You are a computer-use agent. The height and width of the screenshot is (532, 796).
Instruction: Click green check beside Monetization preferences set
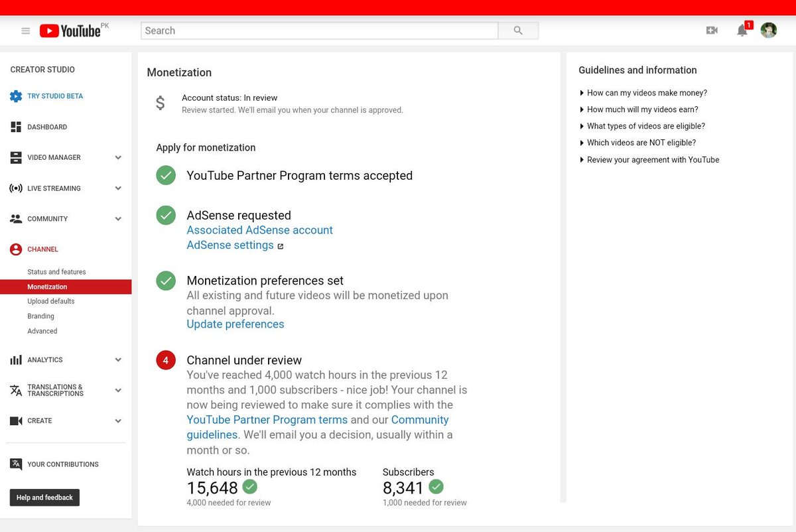point(166,281)
